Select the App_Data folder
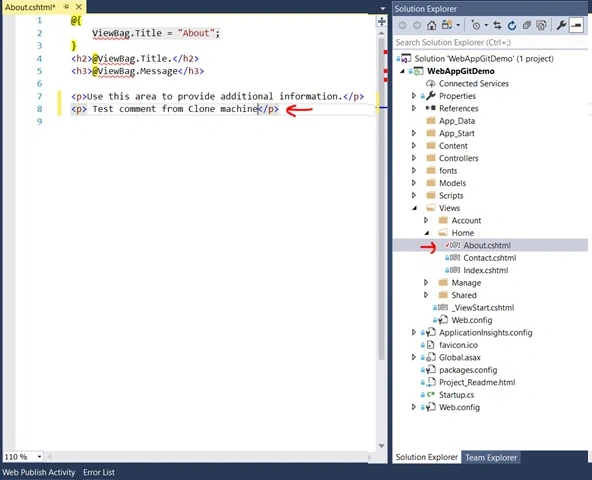The width and height of the screenshot is (592, 480). click(x=457, y=121)
